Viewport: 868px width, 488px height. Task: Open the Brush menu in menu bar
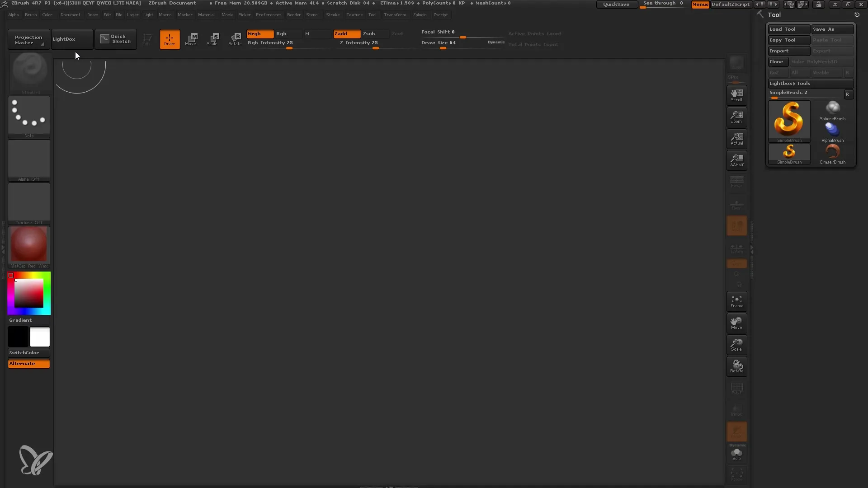[x=30, y=15]
